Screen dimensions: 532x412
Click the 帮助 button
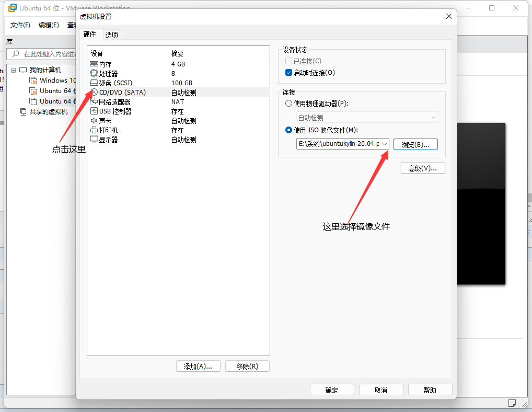coord(430,390)
